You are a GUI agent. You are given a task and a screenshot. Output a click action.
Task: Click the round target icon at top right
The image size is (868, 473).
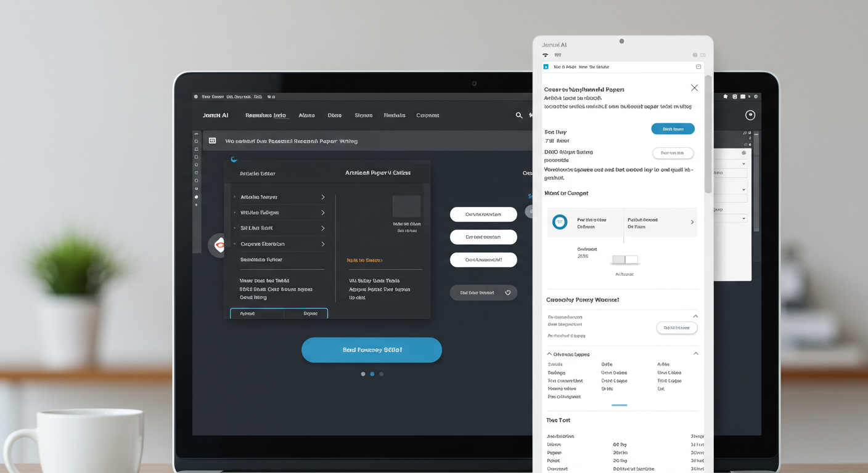[x=750, y=115]
